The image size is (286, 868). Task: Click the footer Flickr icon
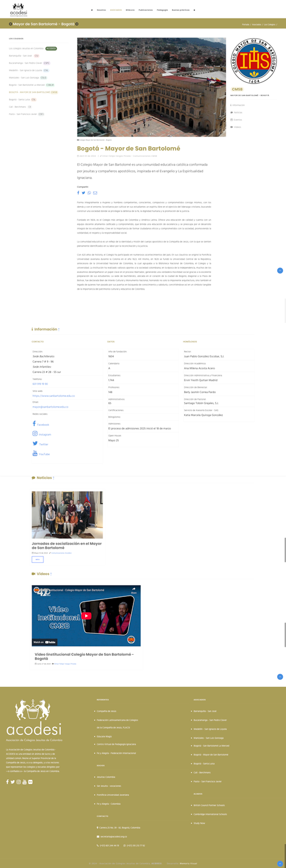pyautogui.click(x=30, y=782)
